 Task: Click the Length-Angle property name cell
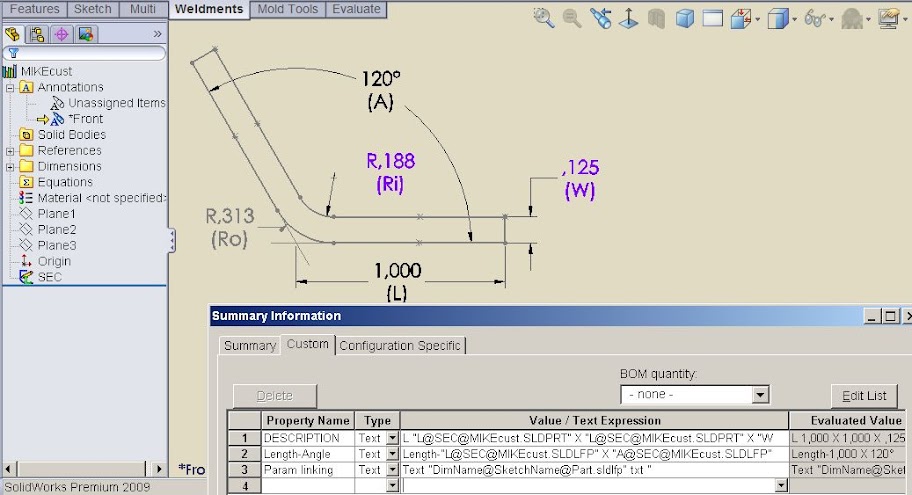pyautogui.click(x=308, y=454)
